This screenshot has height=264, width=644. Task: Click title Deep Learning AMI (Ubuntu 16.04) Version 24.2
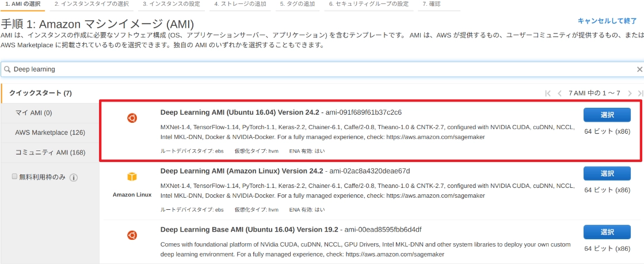pyautogui.click(x=240, y=112)
